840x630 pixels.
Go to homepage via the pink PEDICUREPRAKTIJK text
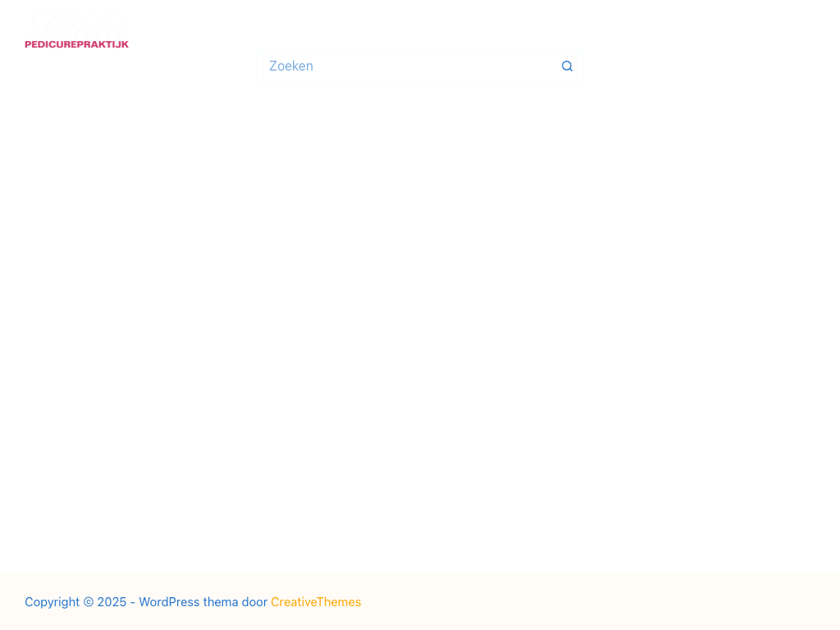click(x=76, y=44)
